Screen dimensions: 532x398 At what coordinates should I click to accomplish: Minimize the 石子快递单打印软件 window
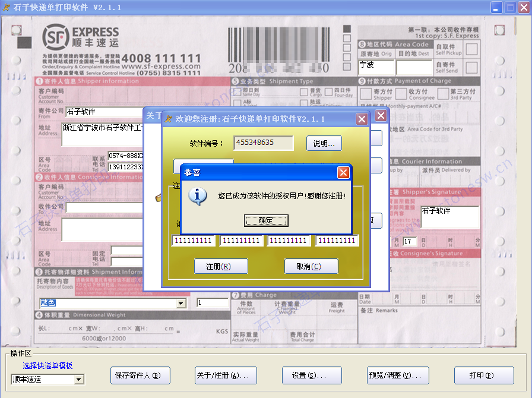(x=496, y=7)
